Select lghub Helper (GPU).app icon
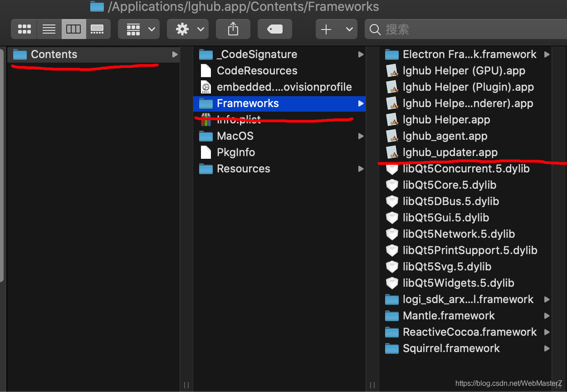Viewport: 567px width, 392px height. [392, 71]
